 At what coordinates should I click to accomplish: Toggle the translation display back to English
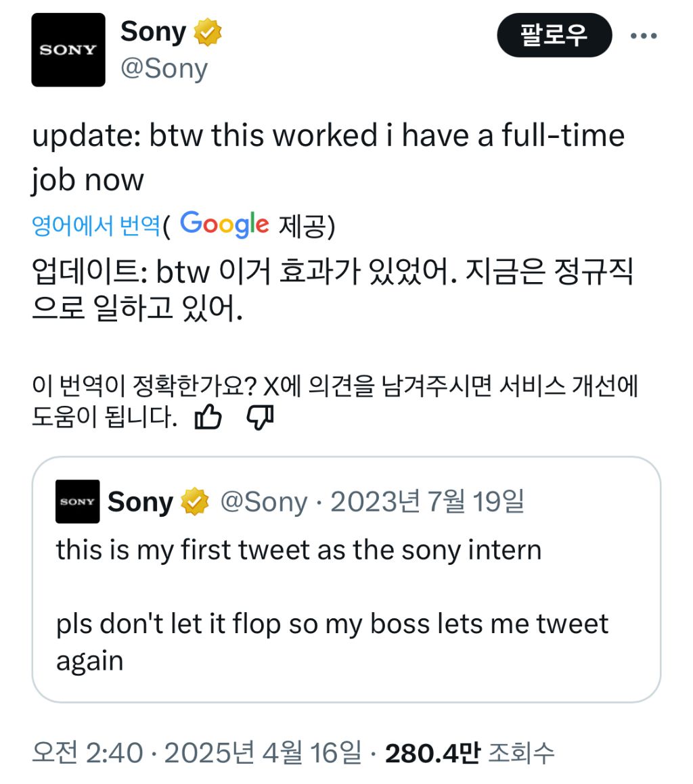click(95, 224)
